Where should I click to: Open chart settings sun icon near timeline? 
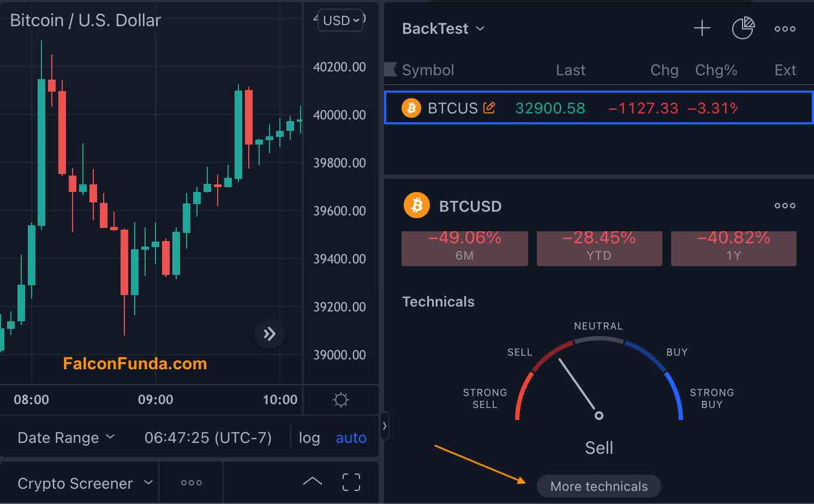(340, 400)
